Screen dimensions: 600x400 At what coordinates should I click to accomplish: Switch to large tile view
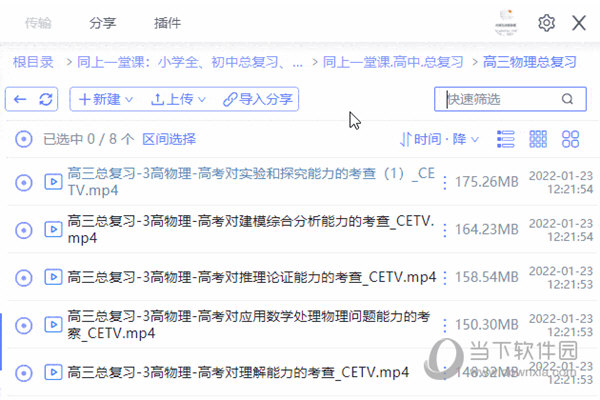[x=570, y=139]
